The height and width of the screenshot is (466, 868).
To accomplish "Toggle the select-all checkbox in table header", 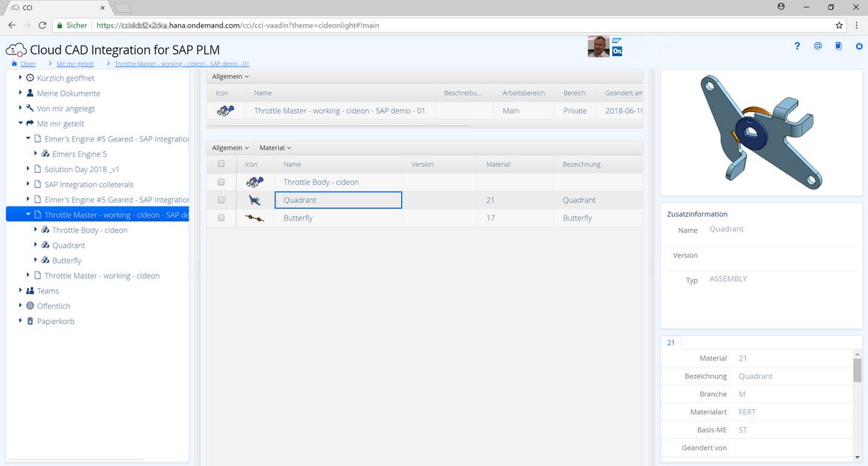I will click(x=221, y=163).
